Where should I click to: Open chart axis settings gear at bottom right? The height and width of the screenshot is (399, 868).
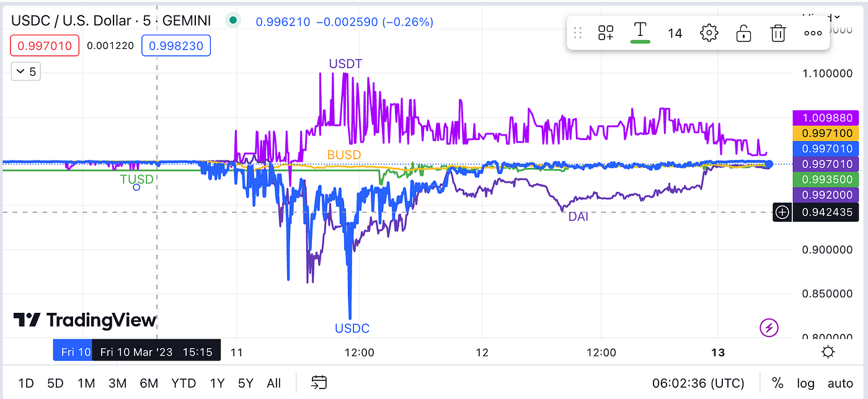(x=827, y=353)
